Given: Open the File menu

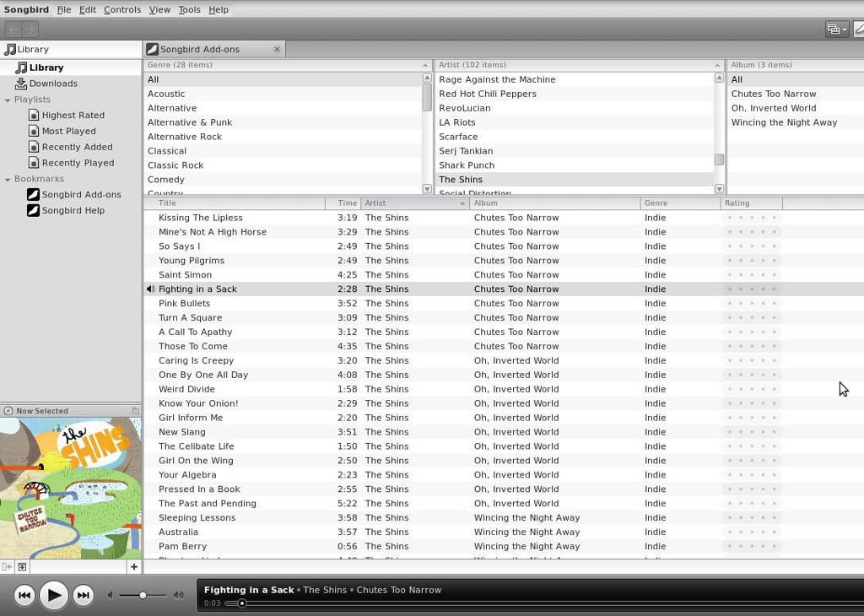Looking at the screenshot, I should pos(64,9).
